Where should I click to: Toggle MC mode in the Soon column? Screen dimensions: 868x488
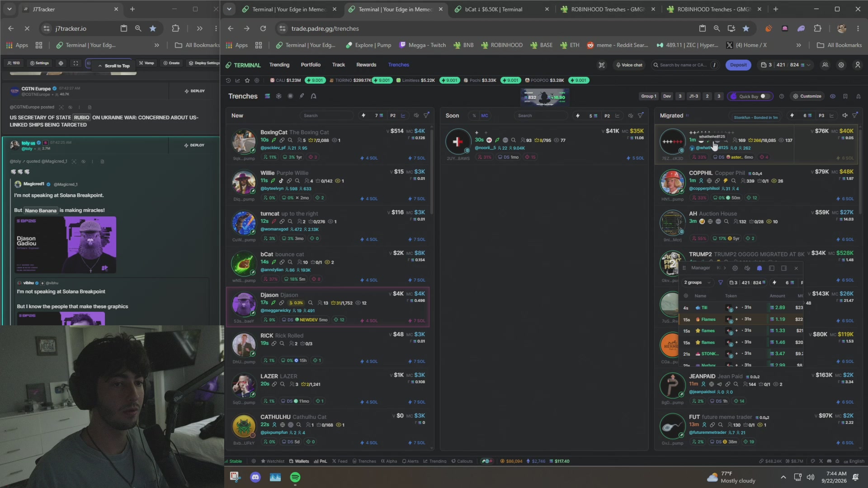485,116
